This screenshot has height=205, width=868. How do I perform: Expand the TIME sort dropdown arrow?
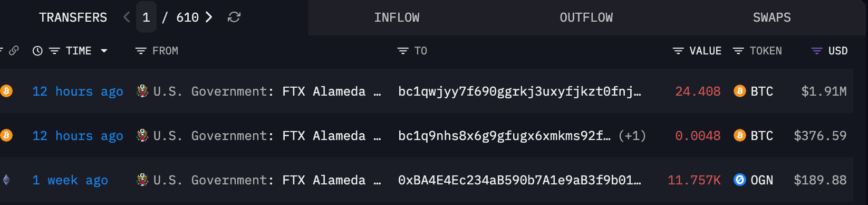tap(104, 51)
